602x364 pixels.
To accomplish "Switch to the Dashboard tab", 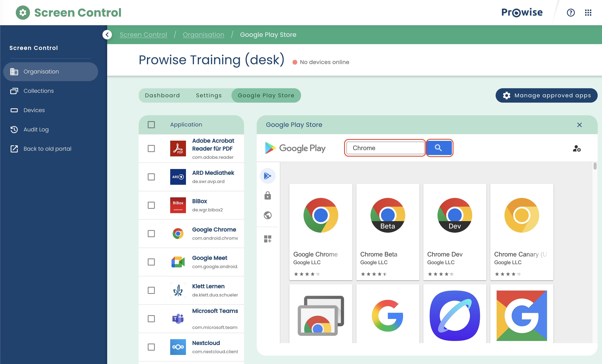I will 162,96.
